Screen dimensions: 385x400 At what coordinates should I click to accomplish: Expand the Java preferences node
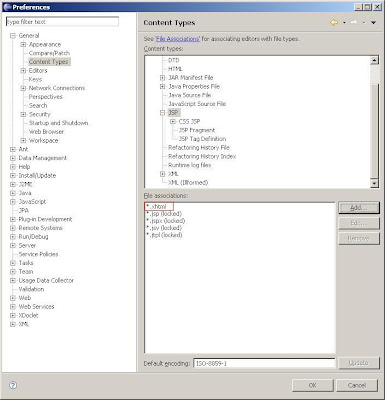[13, 193]
